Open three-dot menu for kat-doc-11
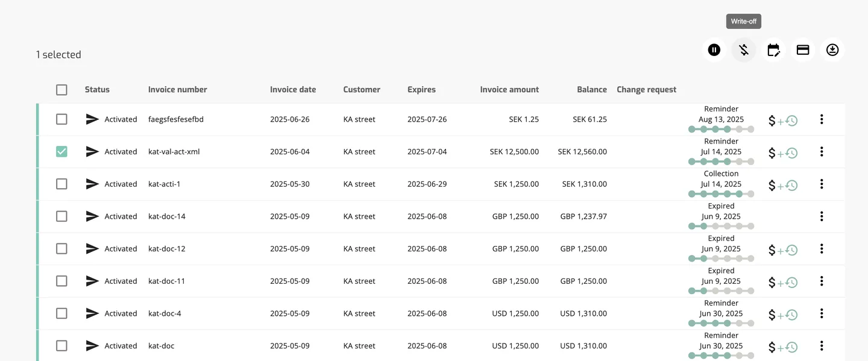Viewport: 868px width, 361px height. [822, 281]
